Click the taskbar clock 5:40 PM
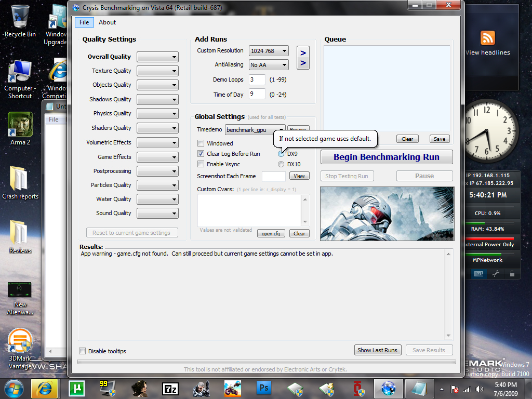 pos(506,389)
